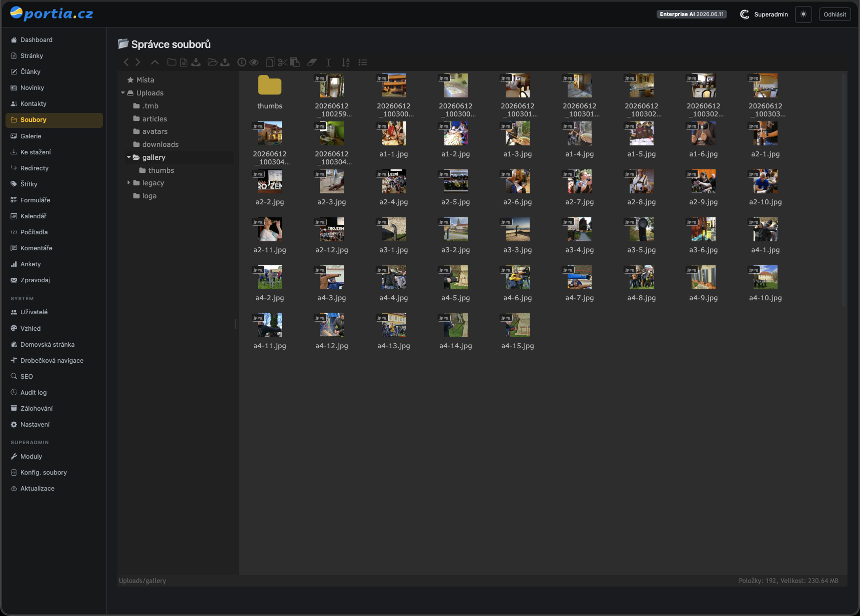Screen dimensions: 860x616
Task: Click the portia.cz logo
Action: (52, 13)
